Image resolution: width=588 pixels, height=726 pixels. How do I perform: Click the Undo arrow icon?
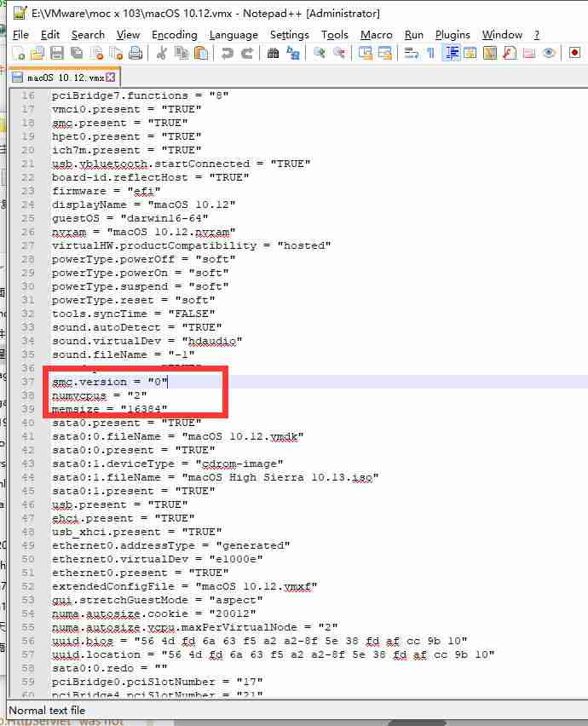pyautogui.click(x=227, y=53)
